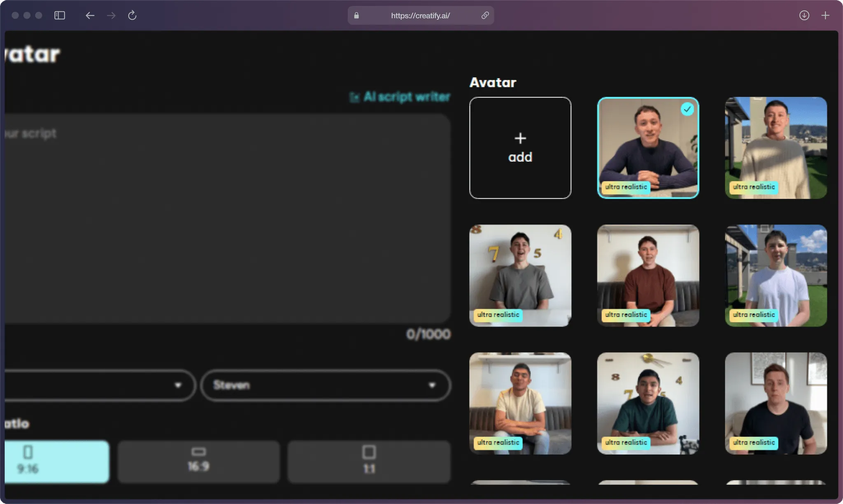The height and width of the screenshot is (504, 843).
Task: Click the add avatar tile
Action: pyautogui.click(x=520, y=148)
